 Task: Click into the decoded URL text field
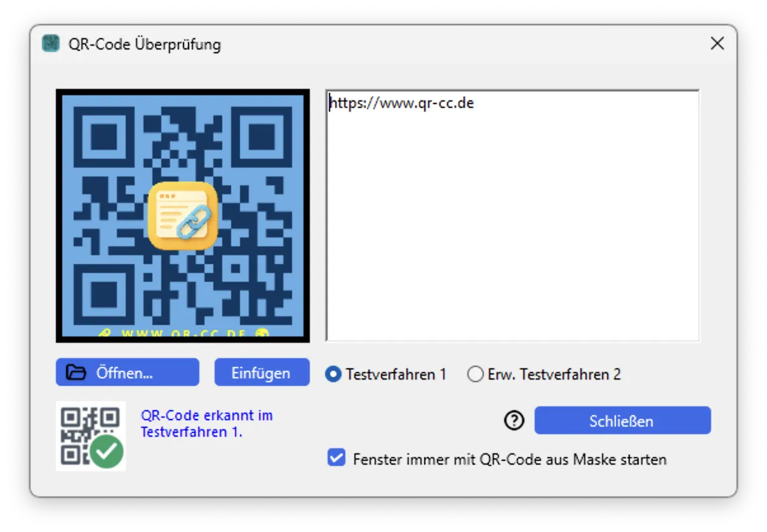click(512, 216)
